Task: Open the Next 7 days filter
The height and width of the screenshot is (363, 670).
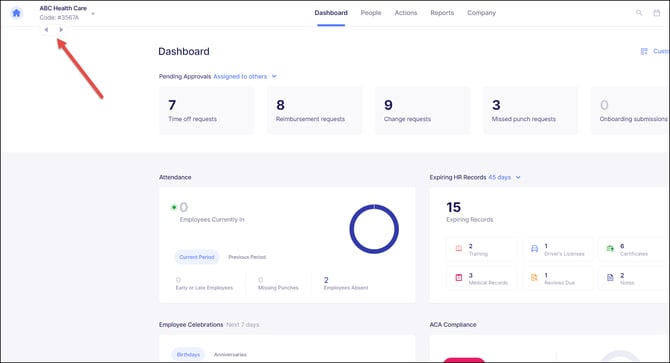Action: click(x=243, y=325)
